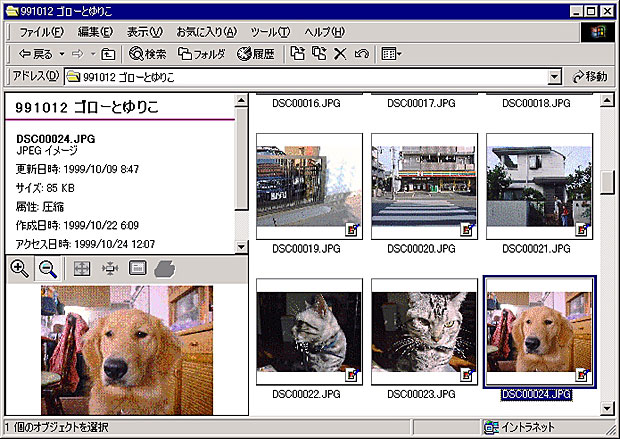Screen dimensions: 620x439
Task: Click the 作成日時 1999/10/22 line
Action: (77, 225)
